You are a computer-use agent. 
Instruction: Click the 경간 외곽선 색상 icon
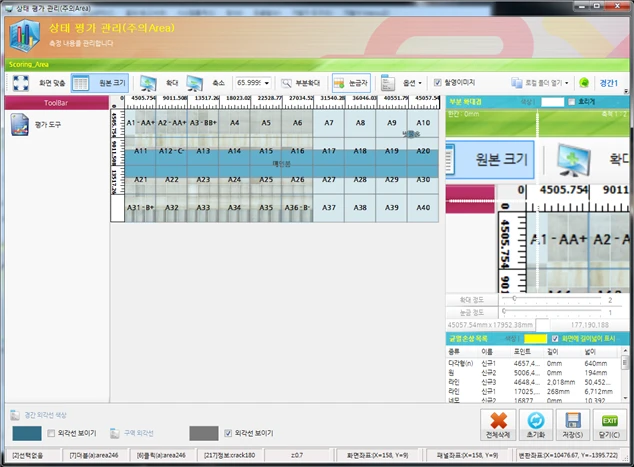click(15, 415)
